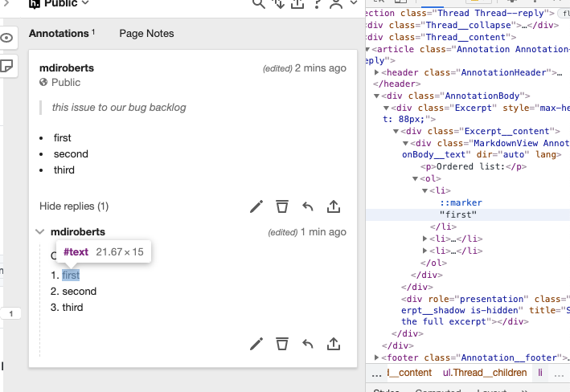570x392 pixels.
Task: Select the div role="presentation" row
Action: click(x=486, y=310)
